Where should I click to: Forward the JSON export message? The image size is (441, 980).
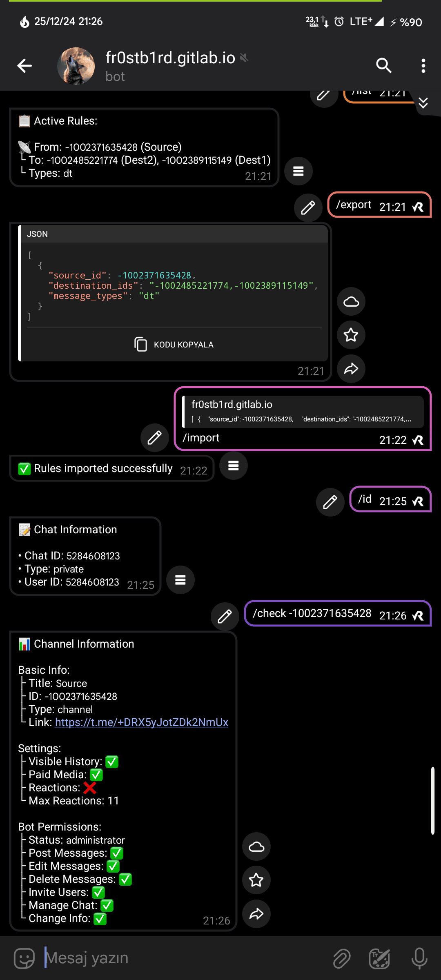pos(351,369)
